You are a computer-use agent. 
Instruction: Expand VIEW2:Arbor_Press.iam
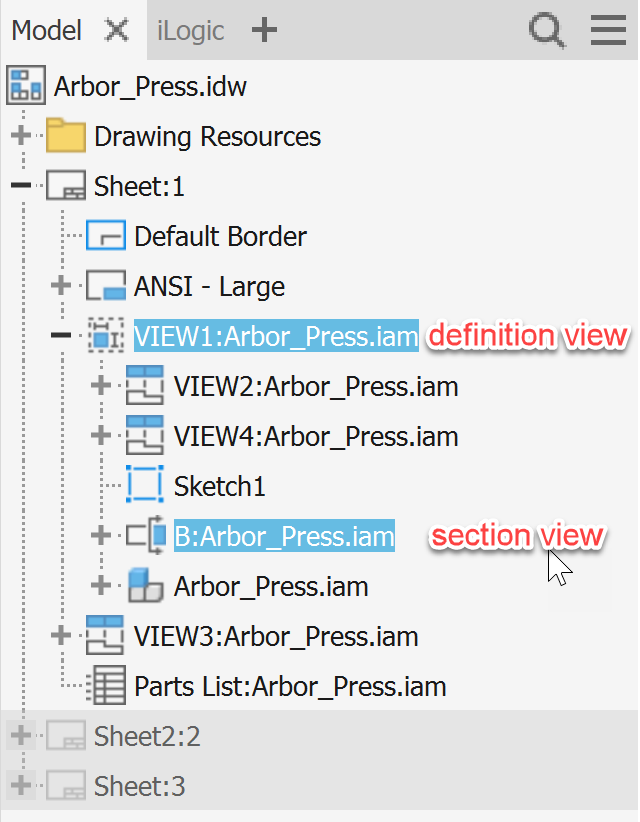pyautogui.click(x=100, y=386)
